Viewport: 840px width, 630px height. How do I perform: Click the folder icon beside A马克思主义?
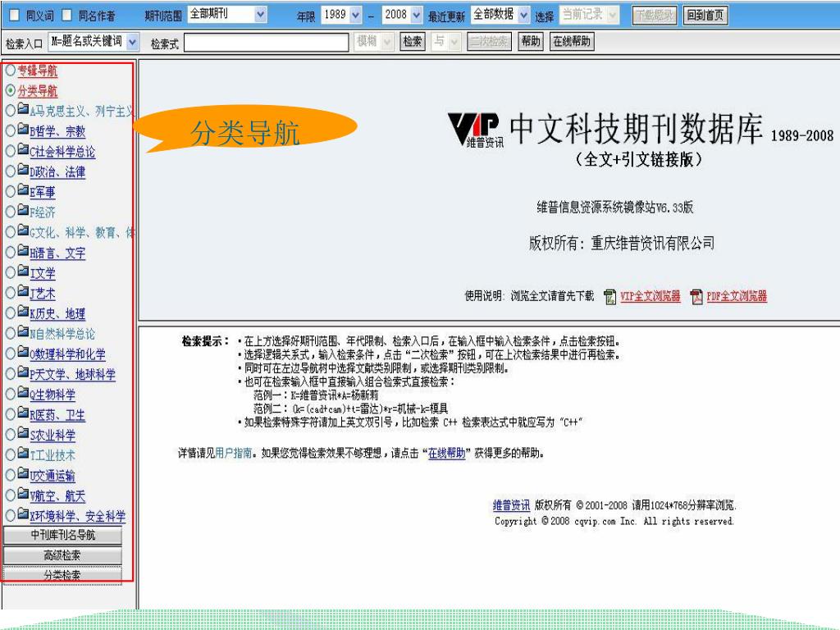coord(23,109)
